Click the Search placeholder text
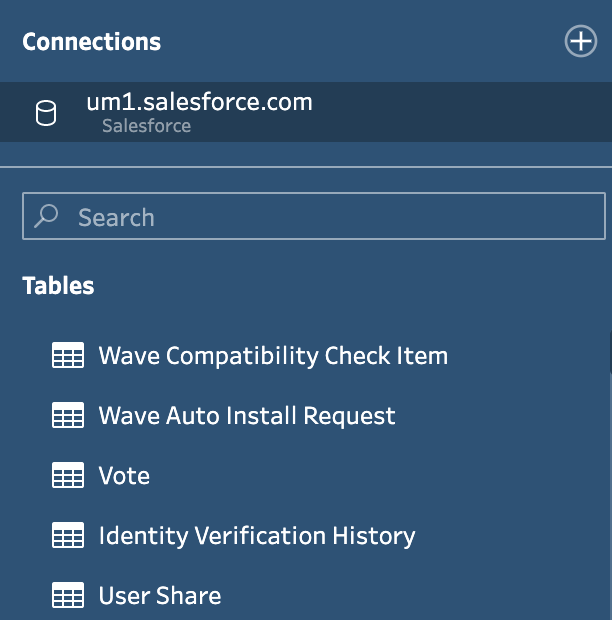612x620 pixels. (116, 217)
